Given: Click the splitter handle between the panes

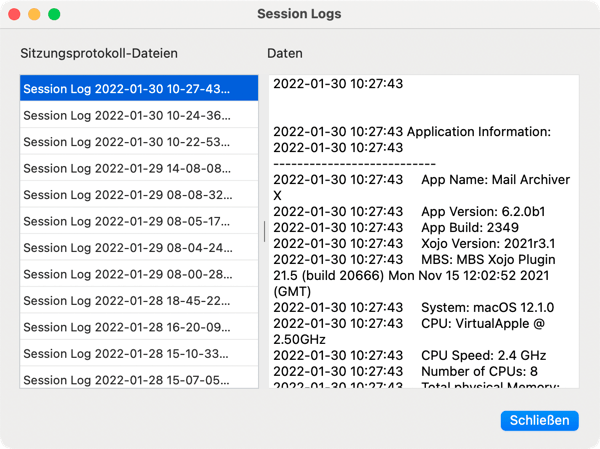Looking at the screenshot, I should tap(264, 231).
